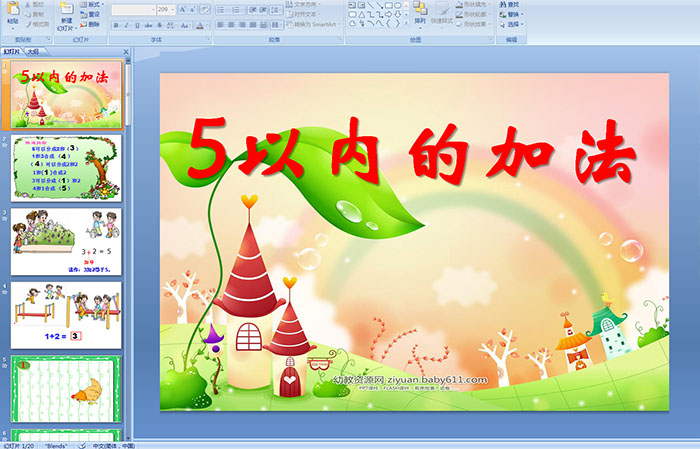Click the Shape Effects (形状效果) button
Image resolution: width=700 pixels, height=449 pixels.
(473, 24)
